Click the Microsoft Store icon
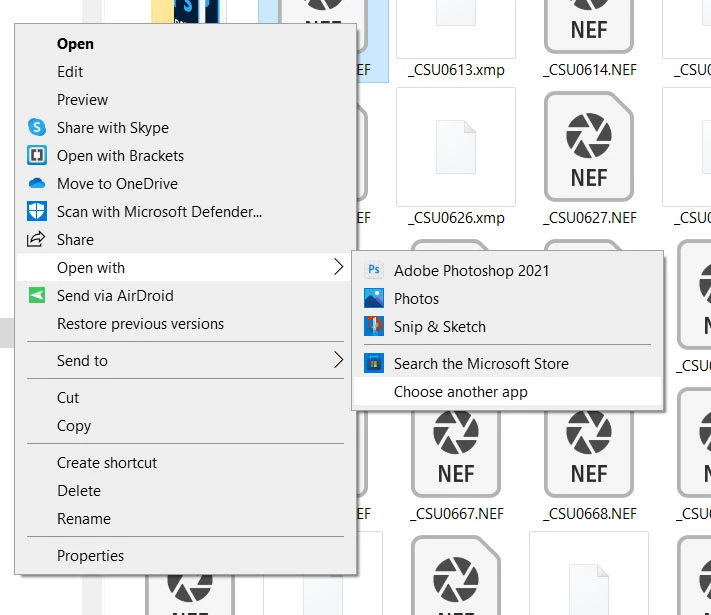 [374, 363]
